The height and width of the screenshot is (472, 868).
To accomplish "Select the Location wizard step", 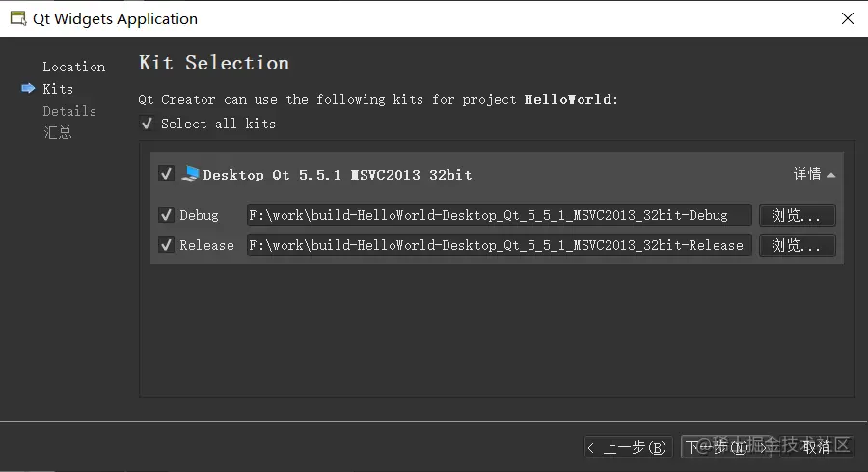I will coord(74,67).
